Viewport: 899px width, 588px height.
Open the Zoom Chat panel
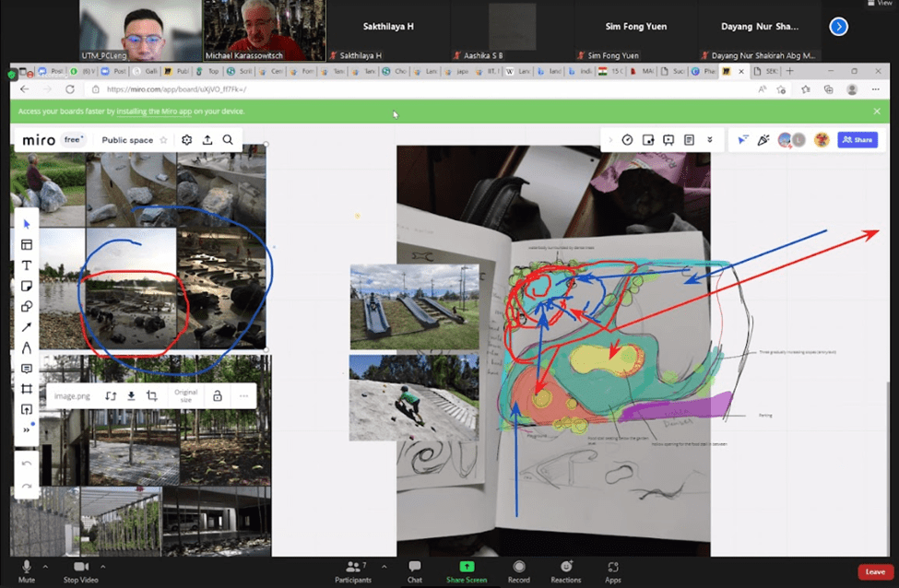click(415, 567)
